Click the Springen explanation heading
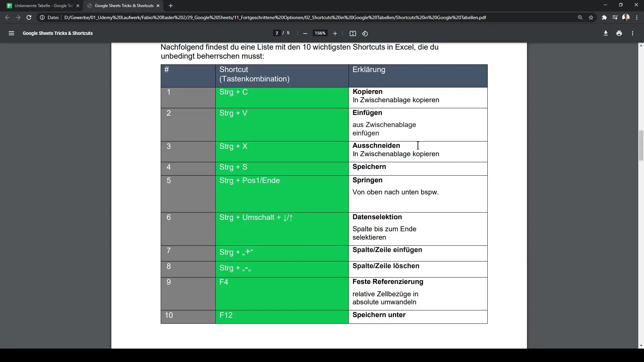 (x=367, y=180)
